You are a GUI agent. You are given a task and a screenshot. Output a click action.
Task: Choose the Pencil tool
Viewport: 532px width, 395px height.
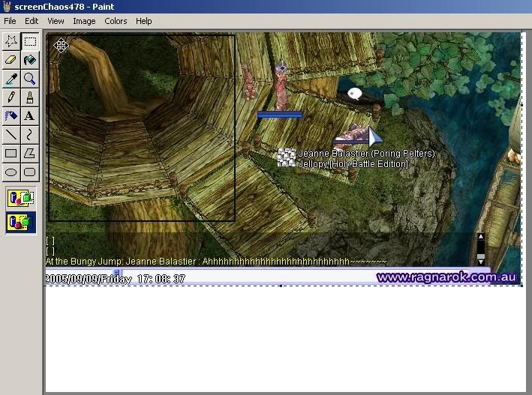pos(11,97)
